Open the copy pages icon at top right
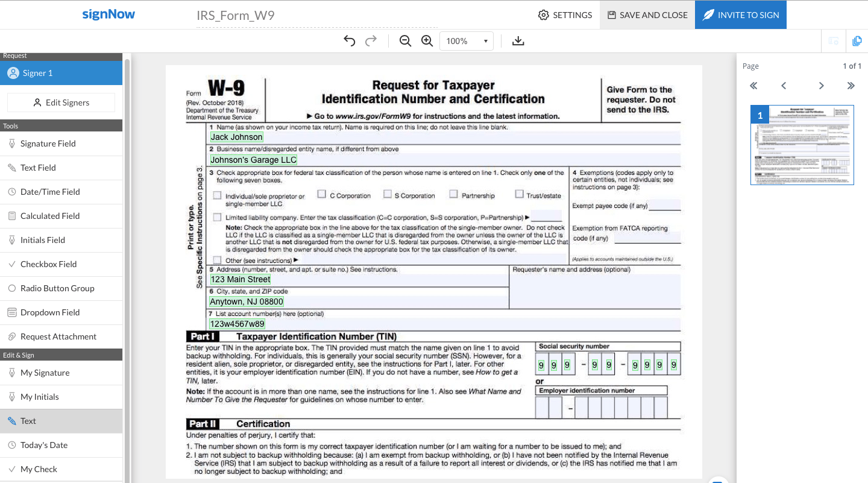The width and height of the screenshot is (868, 483). pyautogui.click(x=857, y=41)
